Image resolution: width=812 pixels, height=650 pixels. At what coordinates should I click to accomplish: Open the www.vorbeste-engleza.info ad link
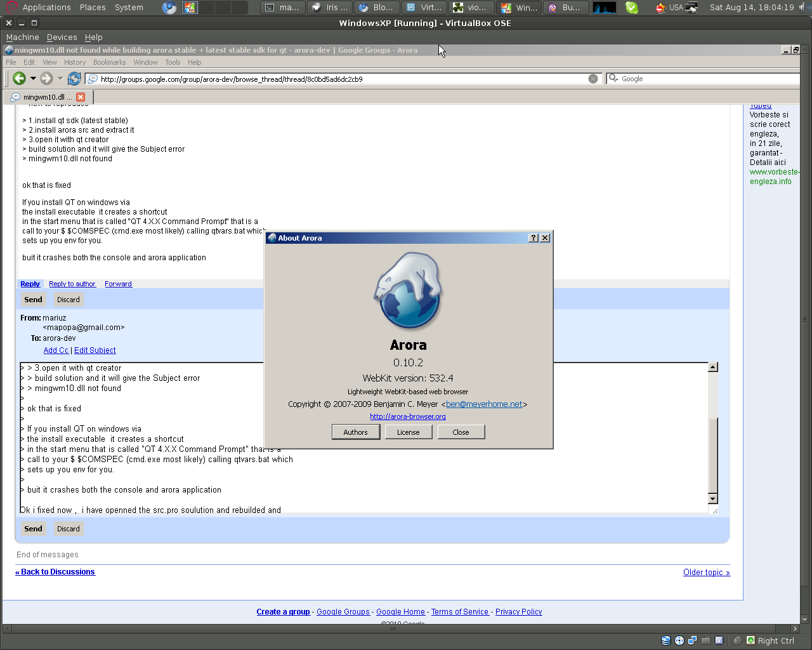point(774,176)
